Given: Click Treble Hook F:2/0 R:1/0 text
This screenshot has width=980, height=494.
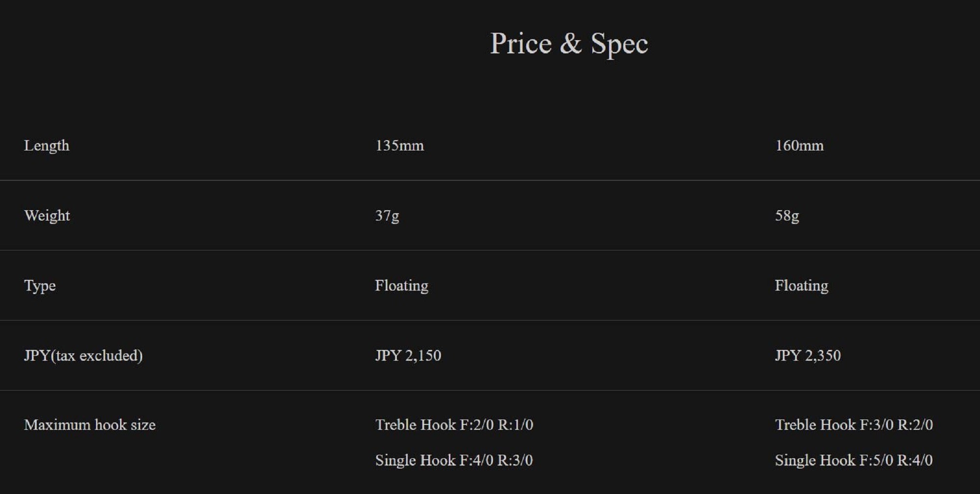Looking at the screenshot, I should click(x=454, y=425).
